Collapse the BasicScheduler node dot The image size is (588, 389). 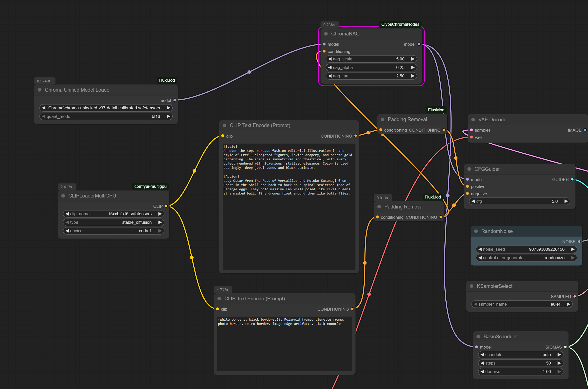pyautogui.click(x=478, y=337)
